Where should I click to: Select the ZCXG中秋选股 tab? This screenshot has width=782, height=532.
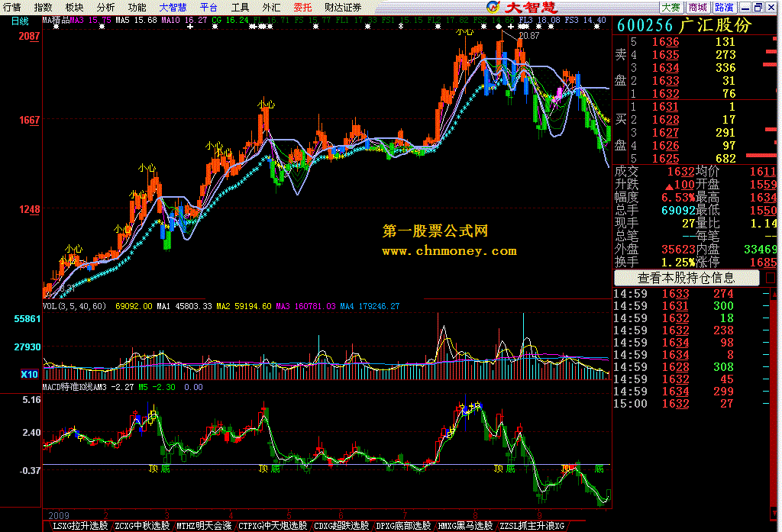142,526
